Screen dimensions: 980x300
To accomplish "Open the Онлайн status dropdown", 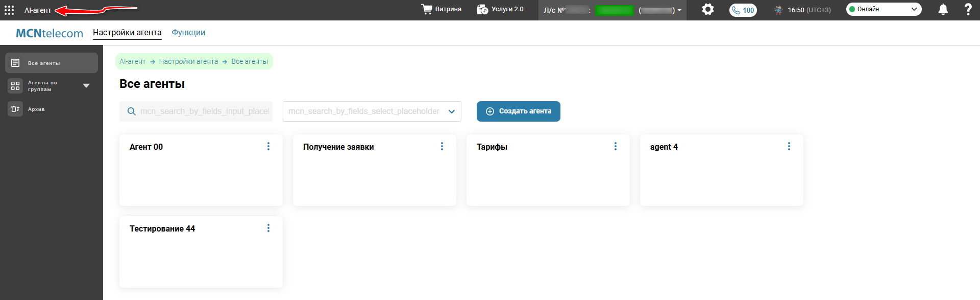I will tap(884, 9).
